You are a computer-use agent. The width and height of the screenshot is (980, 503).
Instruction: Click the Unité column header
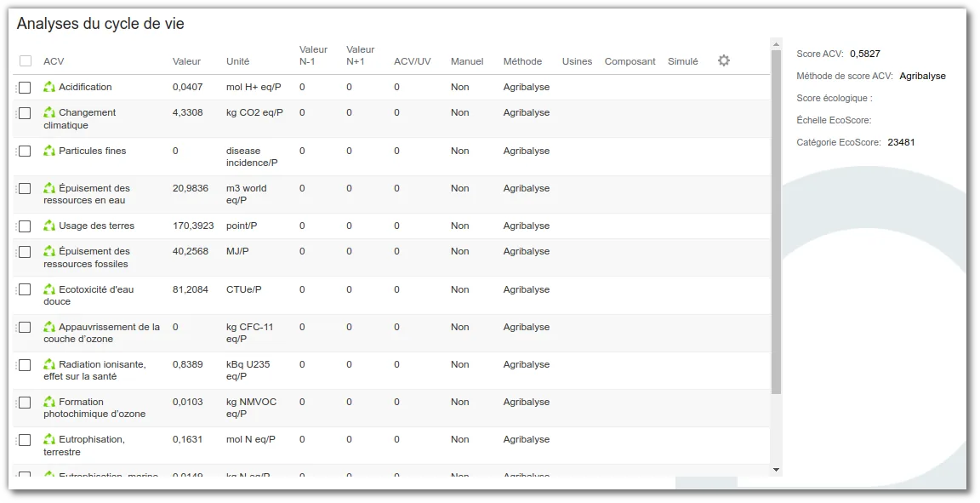(x=237, y=61)
